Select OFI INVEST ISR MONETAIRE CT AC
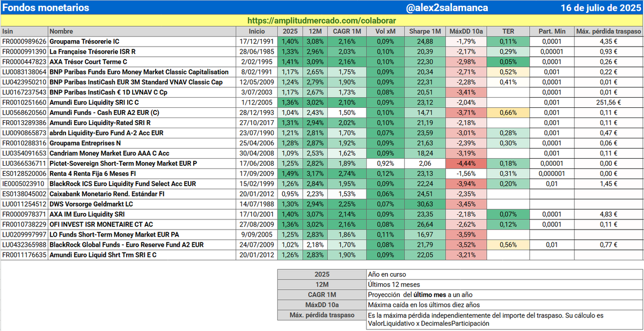The image size is (644, 331). click(x=101, y=225)
